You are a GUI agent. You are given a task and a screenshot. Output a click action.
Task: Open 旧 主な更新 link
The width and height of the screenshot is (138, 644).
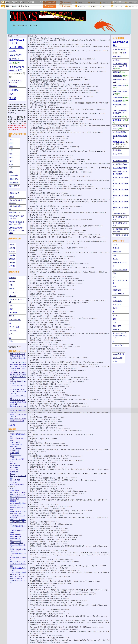(13, 86)
